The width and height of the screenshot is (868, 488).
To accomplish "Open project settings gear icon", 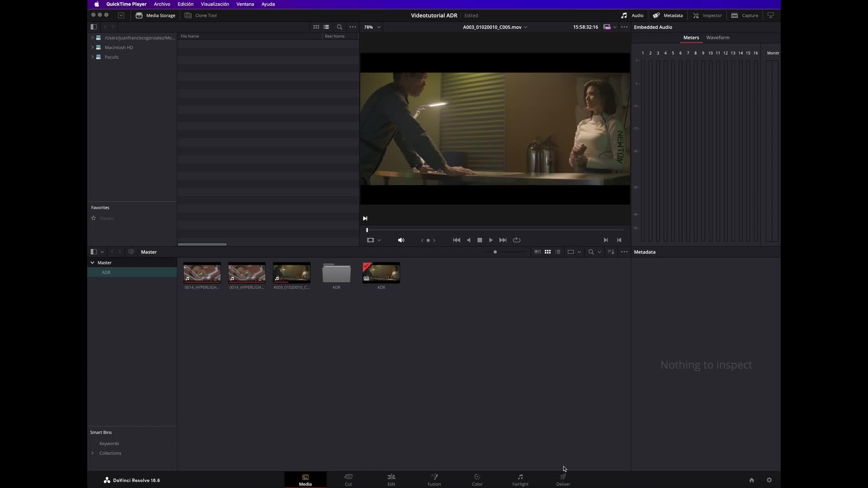I will 769,480.
